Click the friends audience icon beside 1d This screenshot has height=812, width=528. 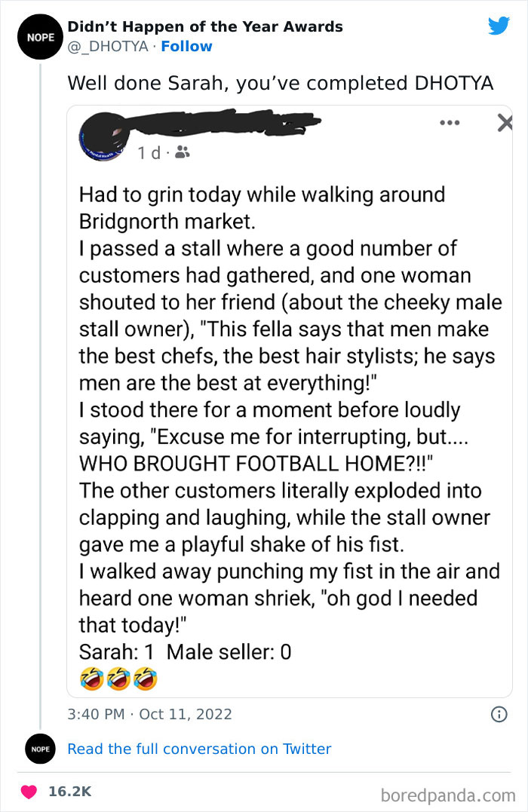[x=181, y=152]
